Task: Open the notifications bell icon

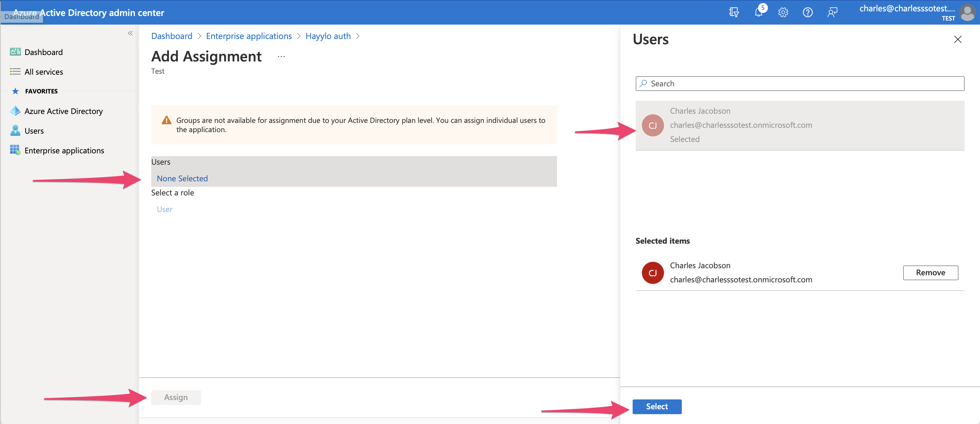Action: point(758,13)
